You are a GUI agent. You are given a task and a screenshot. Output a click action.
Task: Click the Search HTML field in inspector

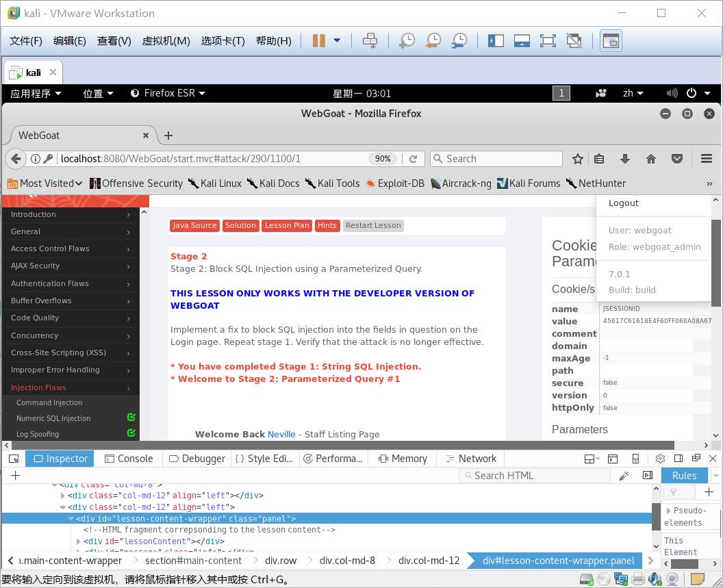pos(535,476)
